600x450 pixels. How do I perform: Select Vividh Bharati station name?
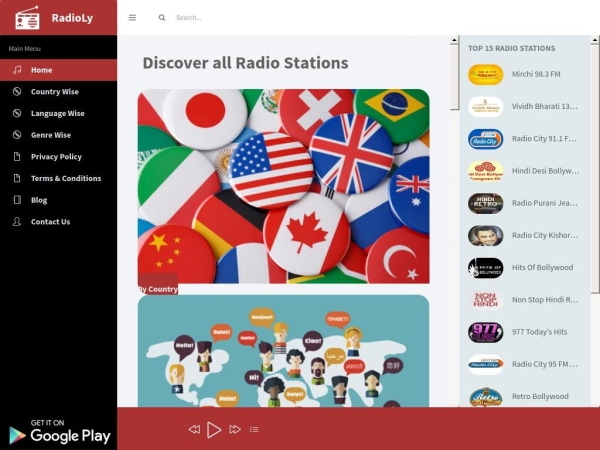tap(545, 106)
